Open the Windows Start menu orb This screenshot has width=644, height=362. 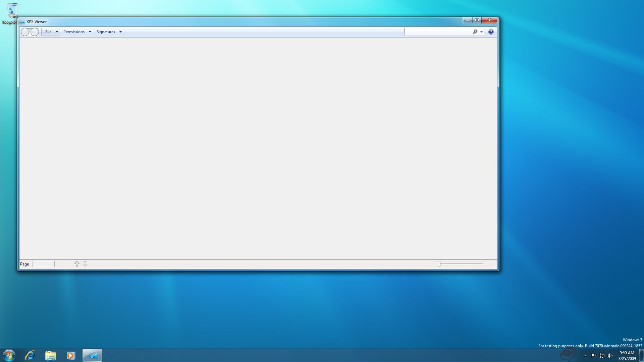pos(9,355)
